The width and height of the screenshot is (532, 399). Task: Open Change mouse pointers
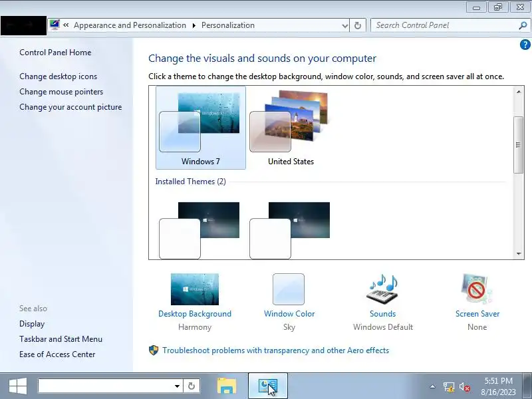point(61,92)
